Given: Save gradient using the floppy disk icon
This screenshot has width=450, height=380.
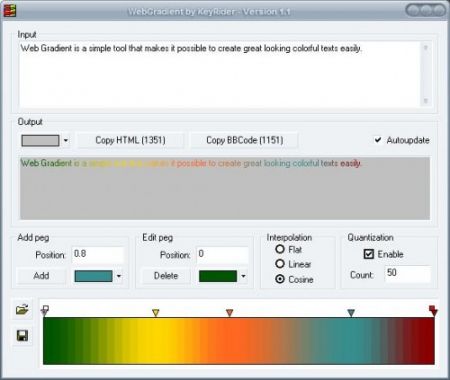Looking at the screenshot, I should coord(22,335).
